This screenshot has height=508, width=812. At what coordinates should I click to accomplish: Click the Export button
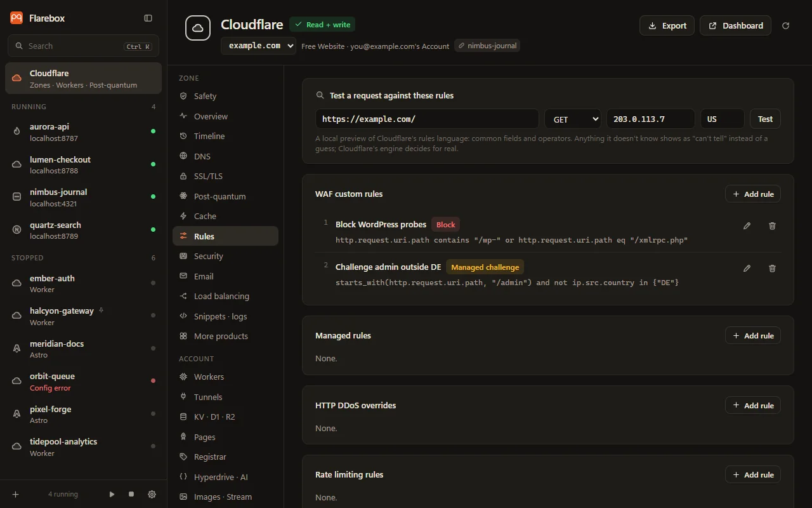(x=667, y=25)
